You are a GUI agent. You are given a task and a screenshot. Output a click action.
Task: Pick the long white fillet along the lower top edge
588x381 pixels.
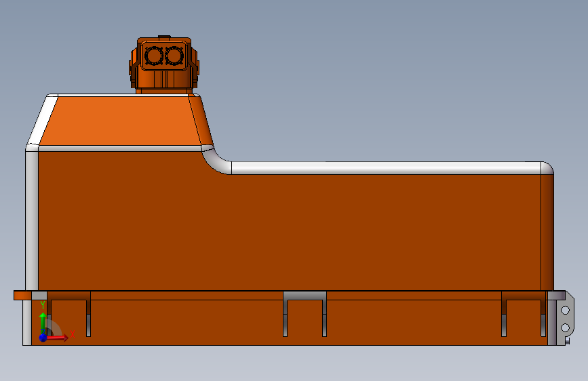coord(387,168)
